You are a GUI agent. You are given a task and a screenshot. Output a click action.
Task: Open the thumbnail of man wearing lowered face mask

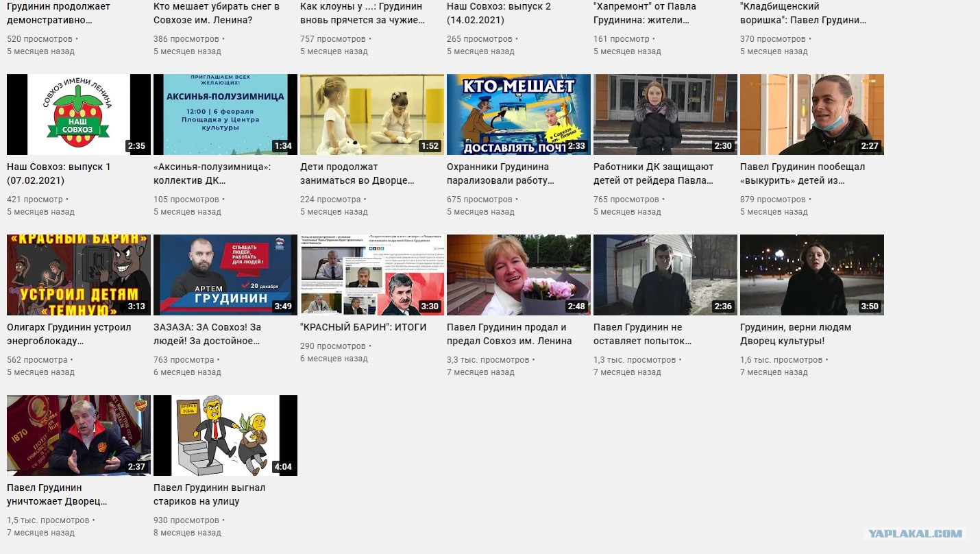tap(812, 115)
